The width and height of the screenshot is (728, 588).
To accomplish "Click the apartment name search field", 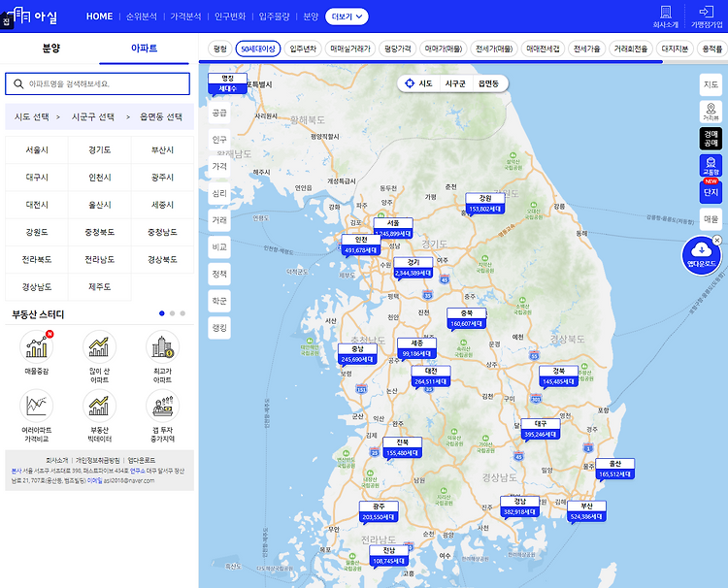I will tap(97, 84).
